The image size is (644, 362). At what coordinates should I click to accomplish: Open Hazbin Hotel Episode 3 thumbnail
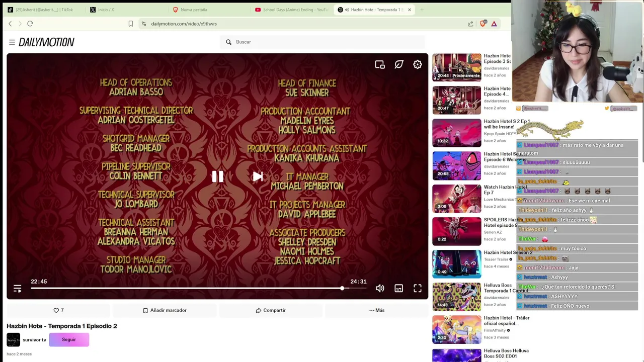[457, 67]
